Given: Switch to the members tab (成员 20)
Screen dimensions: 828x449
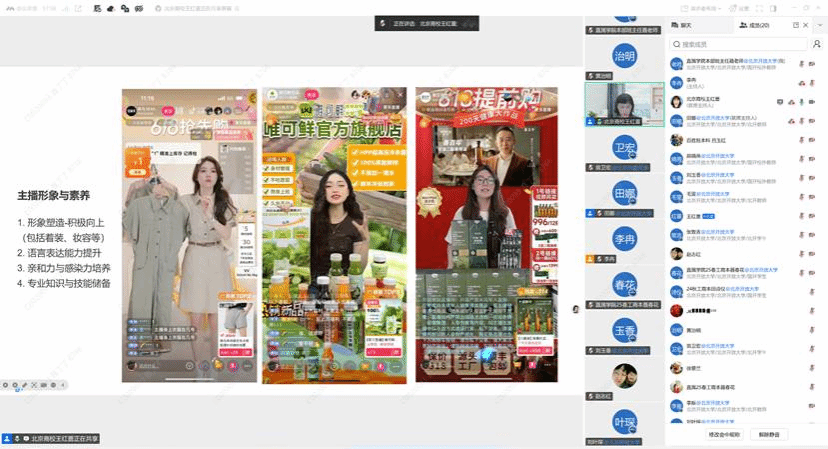Looking at the screenshot, I should [x=755, y=25].
